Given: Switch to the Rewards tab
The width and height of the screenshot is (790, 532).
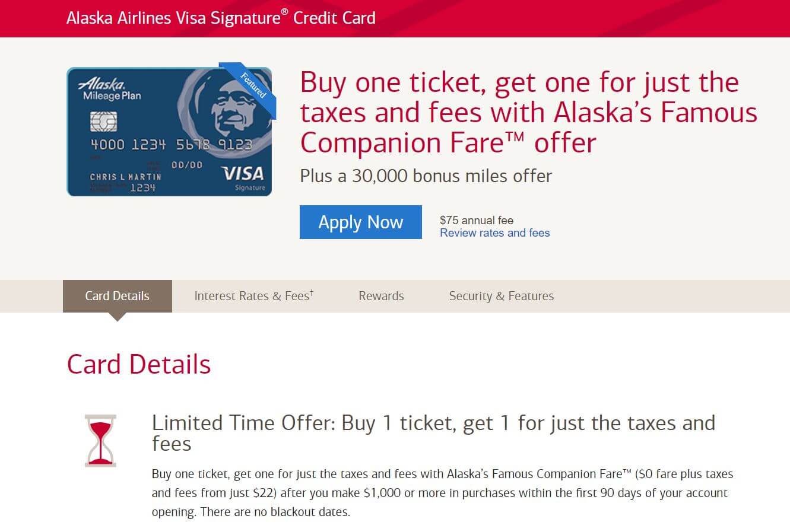Looking at the screenshot, I should pyautogui.click(x=380, y=295).
